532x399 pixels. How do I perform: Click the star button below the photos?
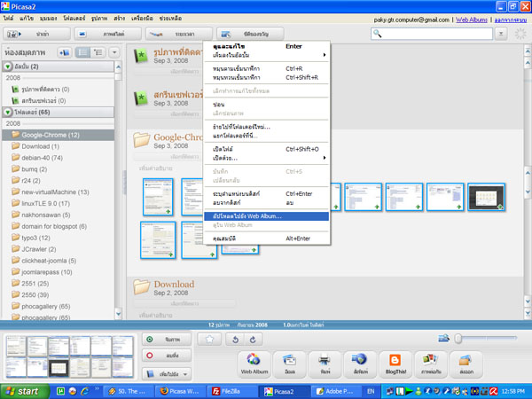[209, 340]
